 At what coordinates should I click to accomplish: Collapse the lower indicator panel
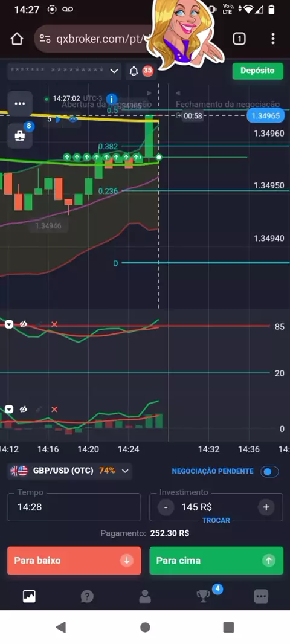click(9, 409)
